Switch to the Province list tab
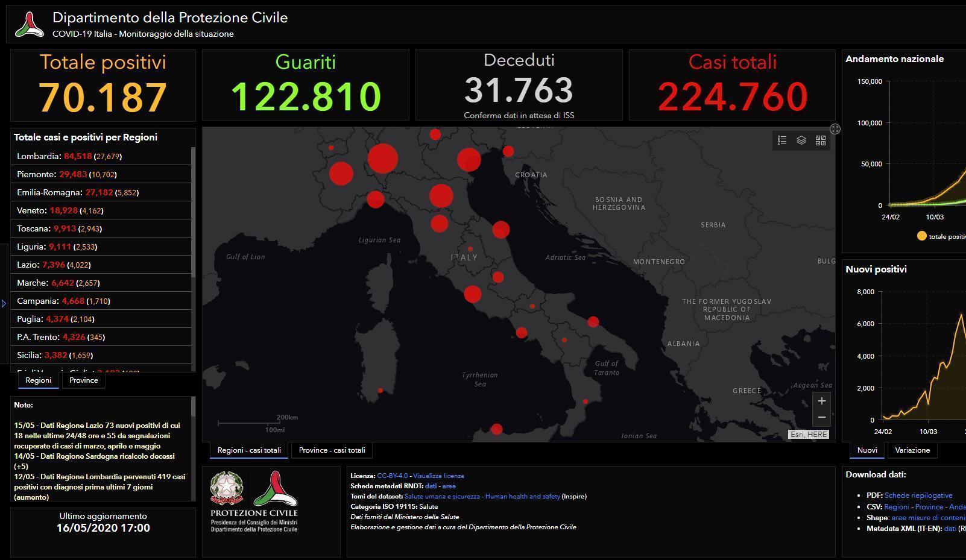This screenshot has height=560, width=966. [83, 380]
